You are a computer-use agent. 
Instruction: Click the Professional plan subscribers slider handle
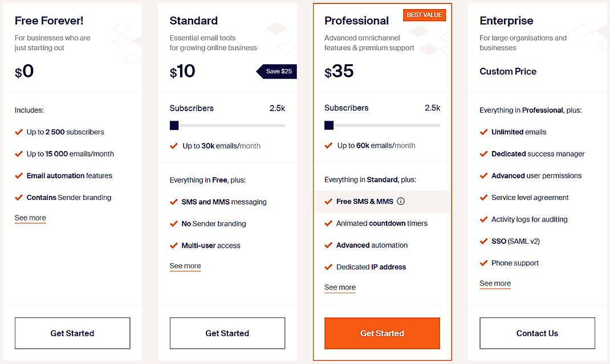[329, 125]
